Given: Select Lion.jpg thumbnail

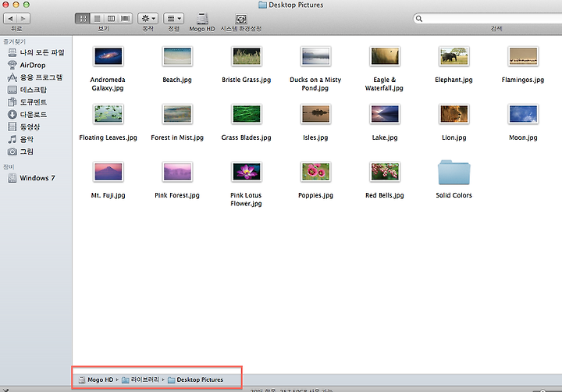Looking at the screenshot, I should (454, 114).
